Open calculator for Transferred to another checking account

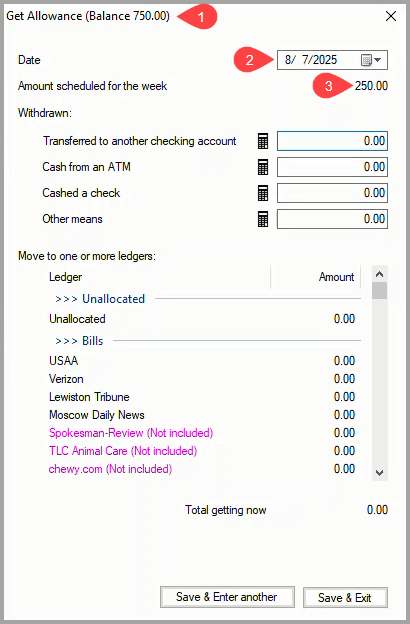tap(263, 141)
